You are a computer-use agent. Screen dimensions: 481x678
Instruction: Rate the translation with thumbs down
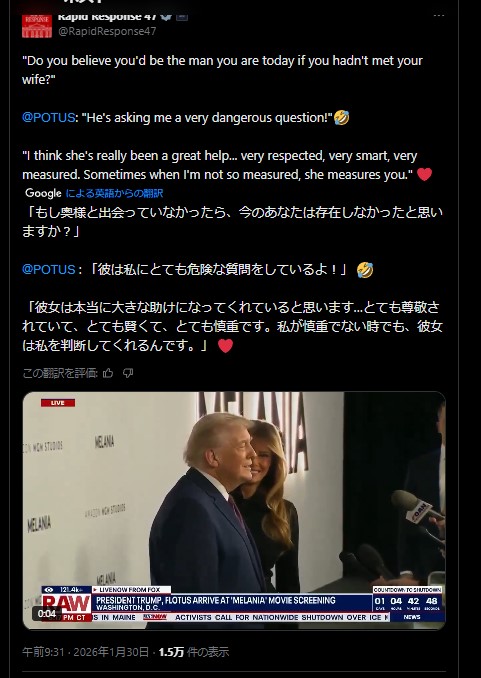coord(128,373)
